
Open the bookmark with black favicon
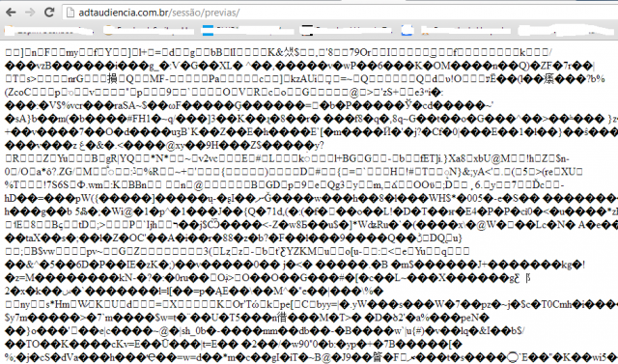pyautogui.click(x=346, y=30)
